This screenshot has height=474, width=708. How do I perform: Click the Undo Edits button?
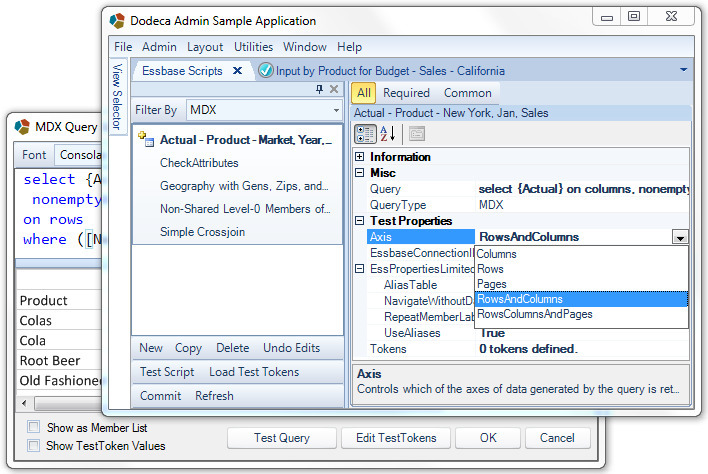click(x=292, y=348)
